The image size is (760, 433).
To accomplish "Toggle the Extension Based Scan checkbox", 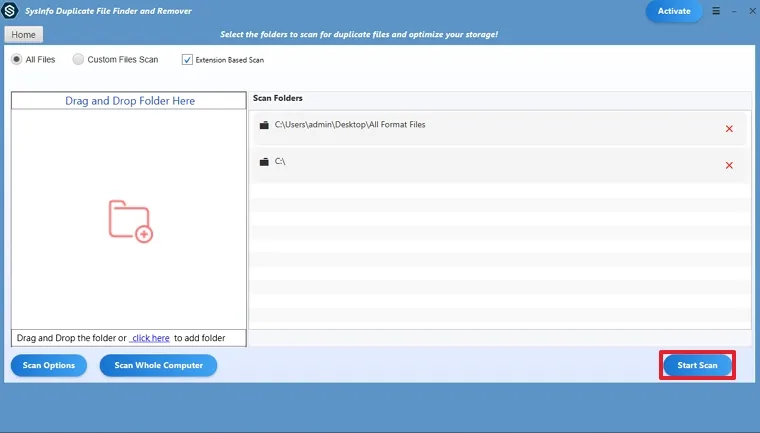I will (x=187, y=60).
